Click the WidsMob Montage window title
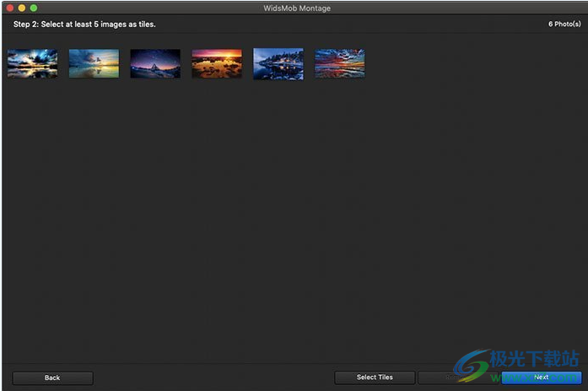Viewport: 588px width, 391px height. tap(294, 8)
